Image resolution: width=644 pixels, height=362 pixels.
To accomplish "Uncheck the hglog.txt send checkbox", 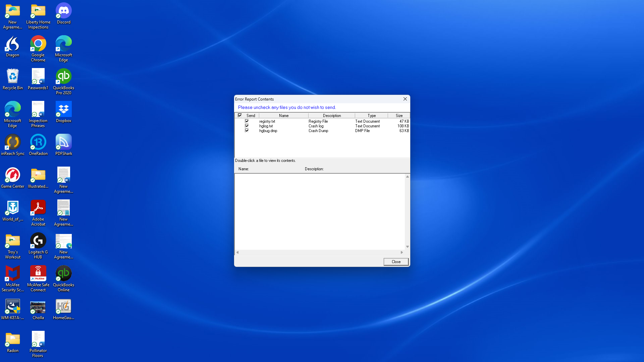I will pos(247,126).
